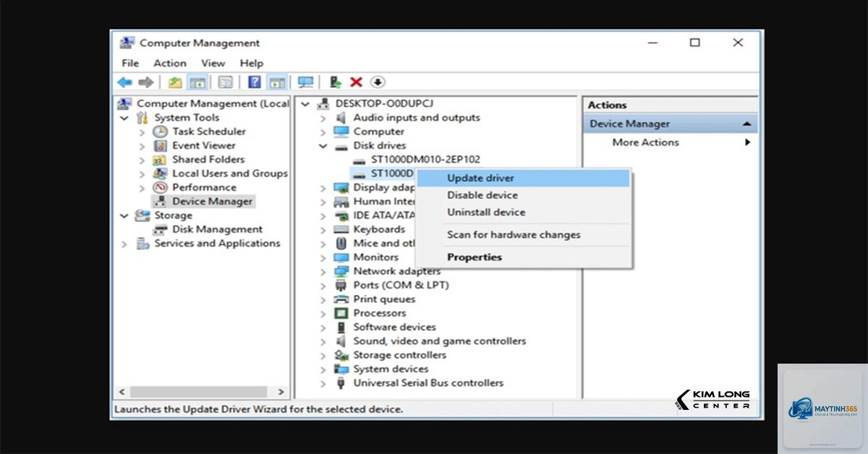Collapse the DESKTOP-O0DUPCJ root node

point(305,103)
